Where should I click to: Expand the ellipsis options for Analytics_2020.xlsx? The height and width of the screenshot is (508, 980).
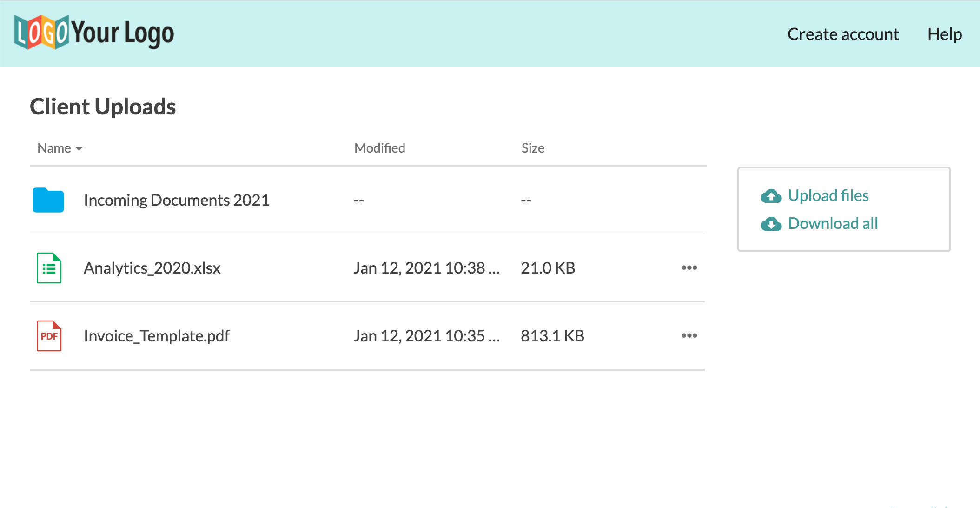tap(689, 267)
